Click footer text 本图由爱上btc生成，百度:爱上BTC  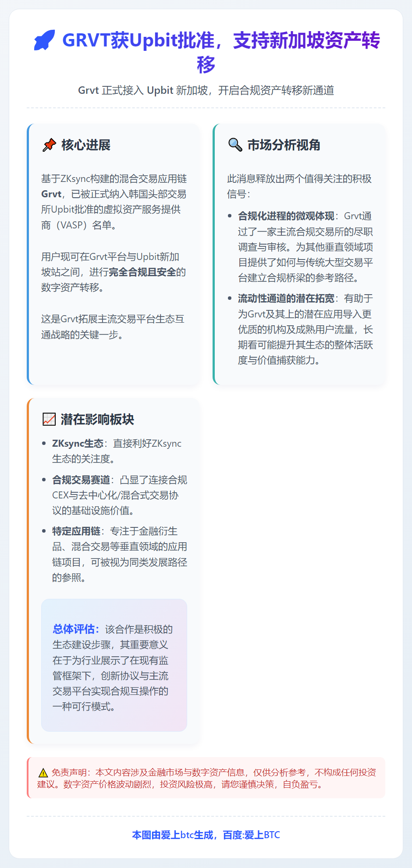click(206, 835)
